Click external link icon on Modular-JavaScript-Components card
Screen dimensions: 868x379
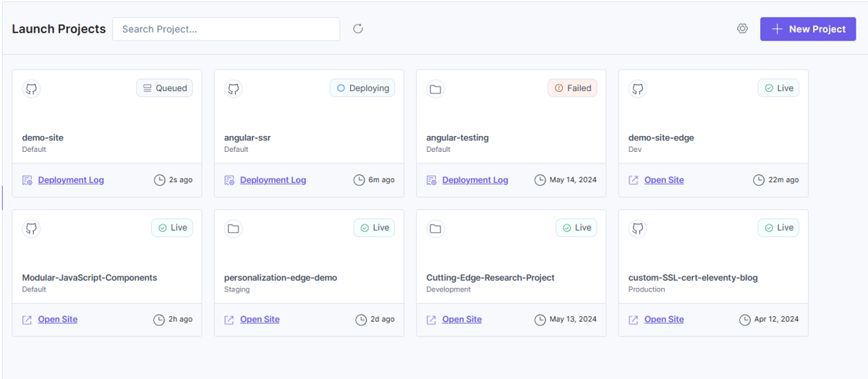point(27,320)
